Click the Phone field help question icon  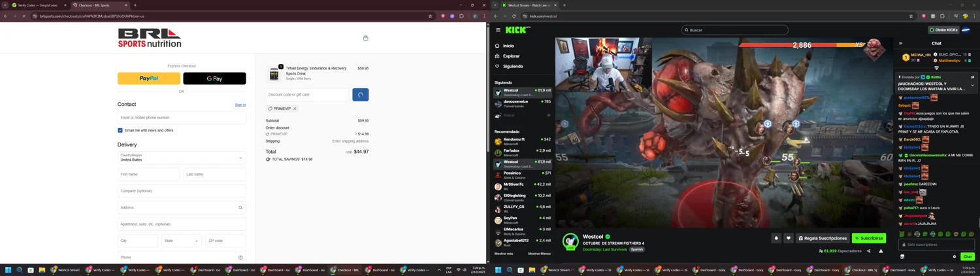(x=240, y=258)
